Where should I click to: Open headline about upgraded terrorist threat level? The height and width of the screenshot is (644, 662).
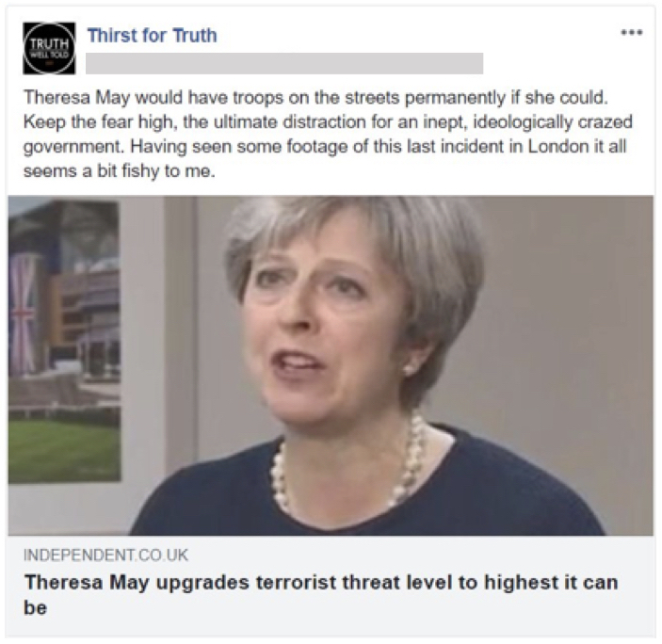[321, 595]
